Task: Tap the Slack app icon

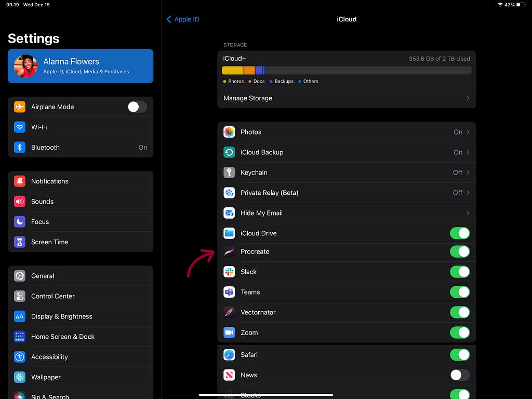Action: point(229,272)
